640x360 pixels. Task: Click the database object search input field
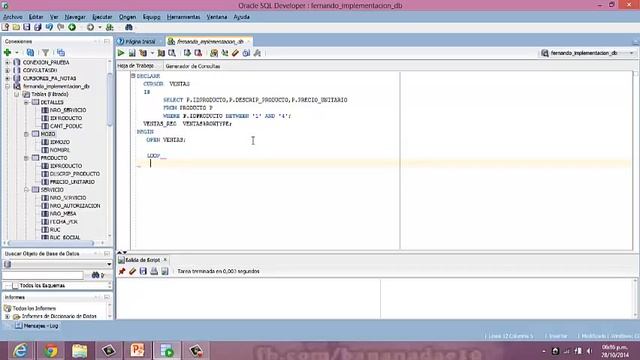[43, 276]
